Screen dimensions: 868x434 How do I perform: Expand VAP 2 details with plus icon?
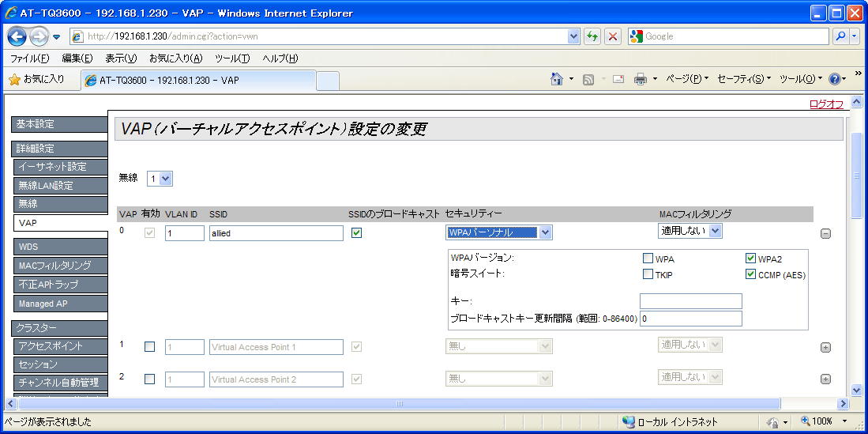pos(825,379)
